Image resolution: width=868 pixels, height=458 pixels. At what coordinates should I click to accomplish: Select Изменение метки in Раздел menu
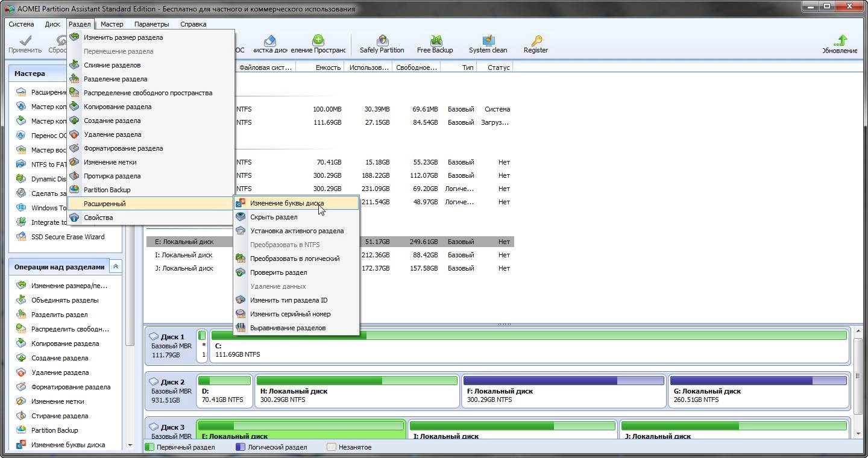151,162
